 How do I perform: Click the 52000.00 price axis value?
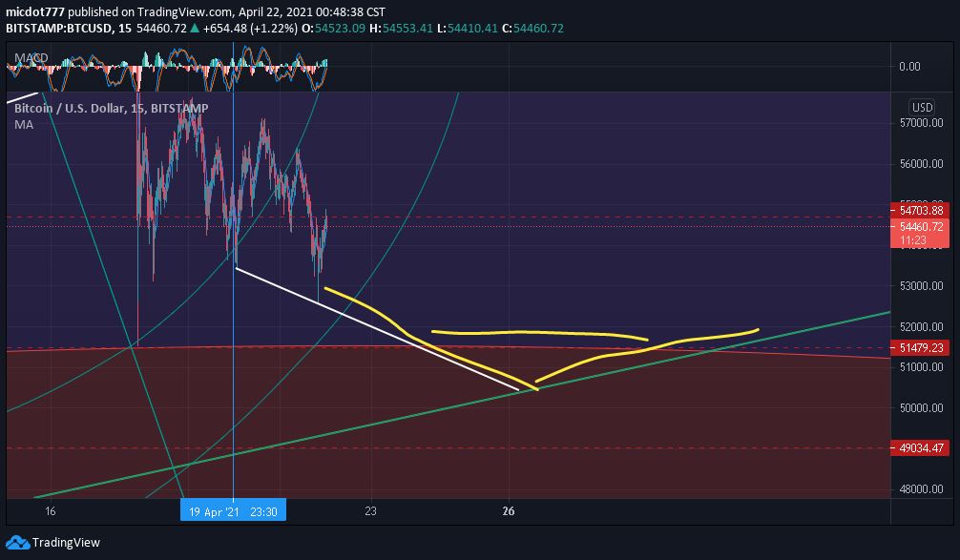point(921,327)
